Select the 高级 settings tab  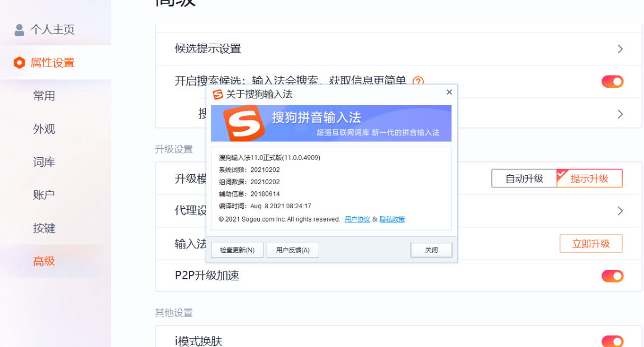tap(44, 261)
